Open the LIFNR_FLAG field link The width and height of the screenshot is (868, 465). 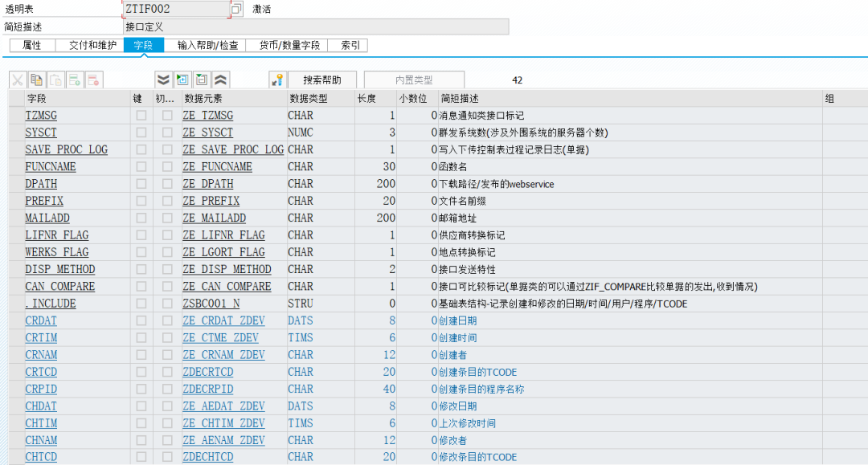tap(57, 235)
